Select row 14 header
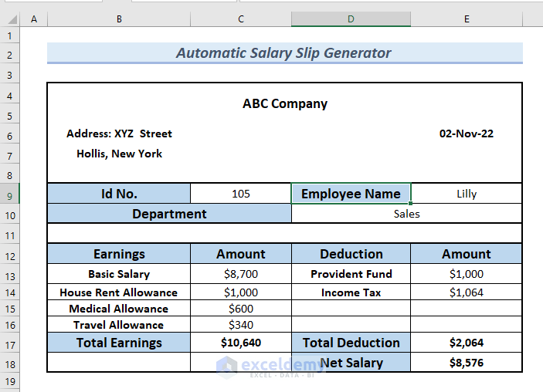This screenshot has height=392, width=543. pos(10,292)
